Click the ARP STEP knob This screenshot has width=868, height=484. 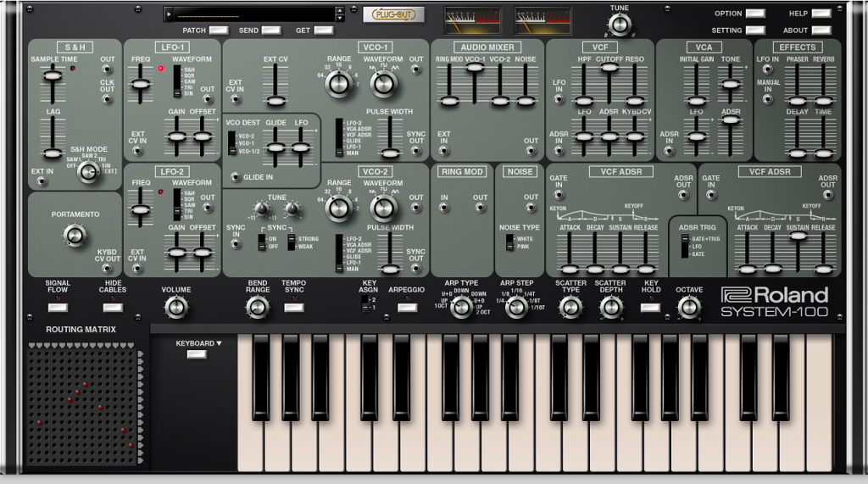(x=516, y=308)
